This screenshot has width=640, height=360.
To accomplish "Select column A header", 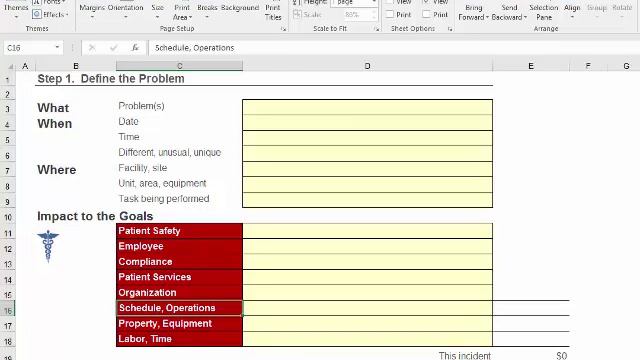I will [25, 66].
